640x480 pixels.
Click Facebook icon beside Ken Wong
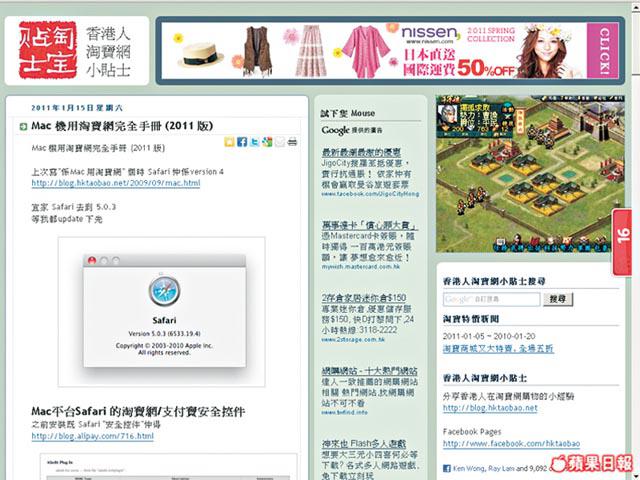click(447, 469)
